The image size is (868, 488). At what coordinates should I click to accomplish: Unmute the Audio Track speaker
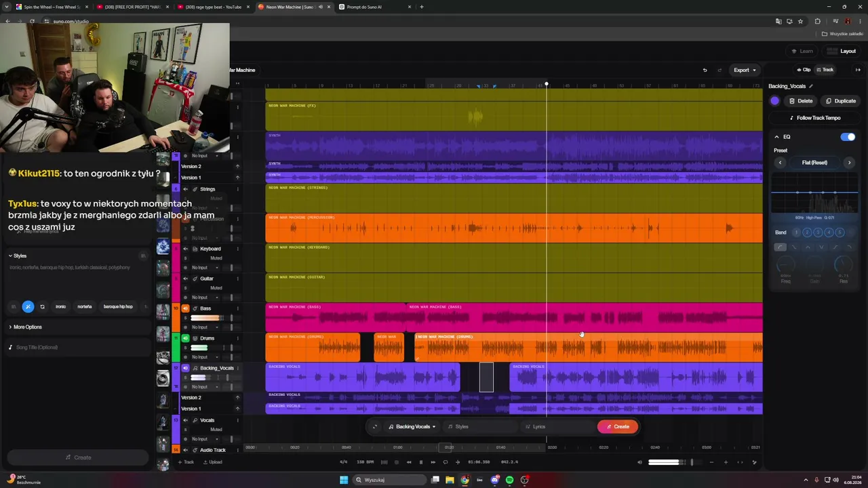[185, 450]
